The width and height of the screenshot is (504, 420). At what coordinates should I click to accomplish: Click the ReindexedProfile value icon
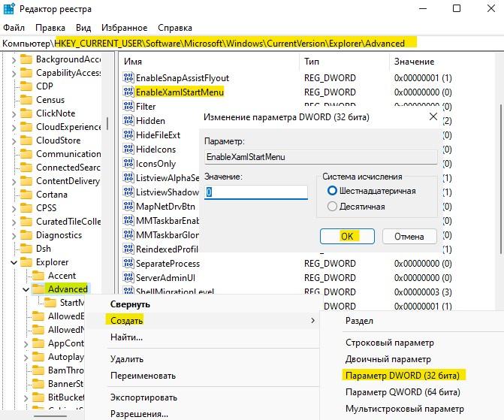coord(128,249)
